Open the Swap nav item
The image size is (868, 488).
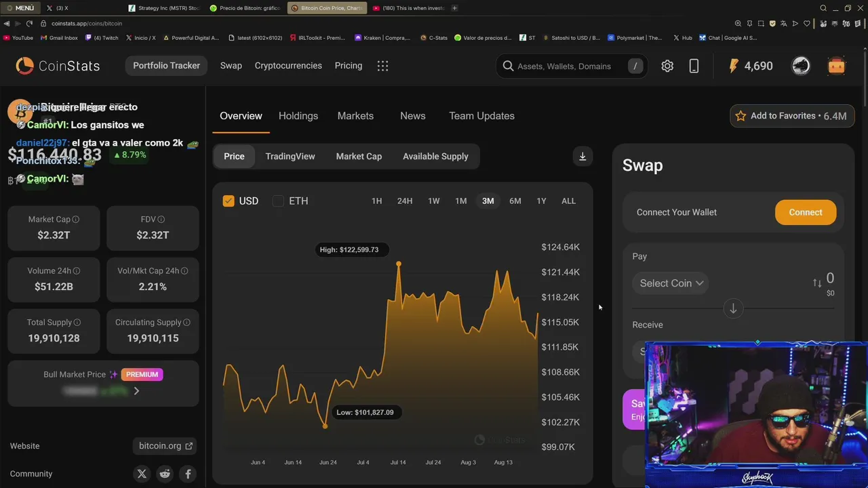point(231,66)
